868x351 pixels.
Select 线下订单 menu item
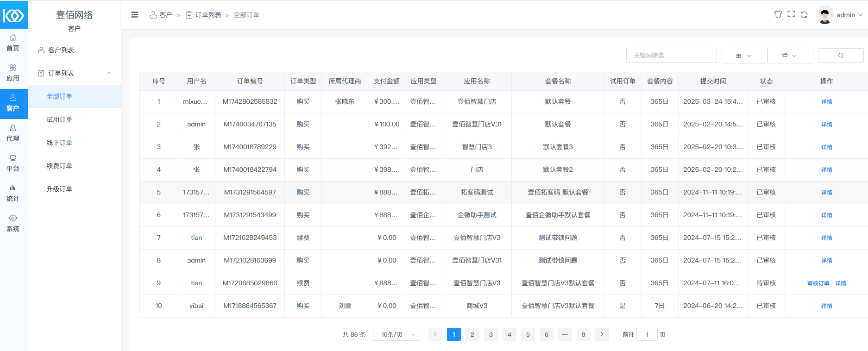pyautogui.click(x=75, y=143)
